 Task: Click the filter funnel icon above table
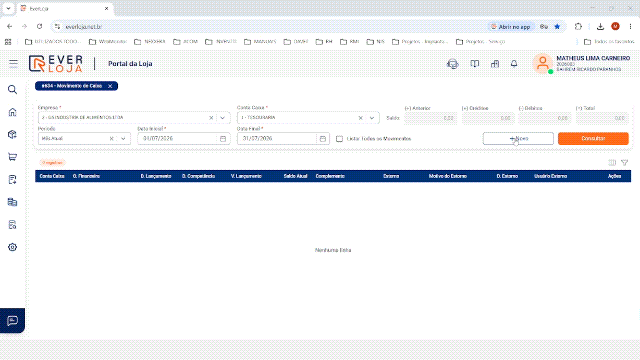click(x=624, y=162)
